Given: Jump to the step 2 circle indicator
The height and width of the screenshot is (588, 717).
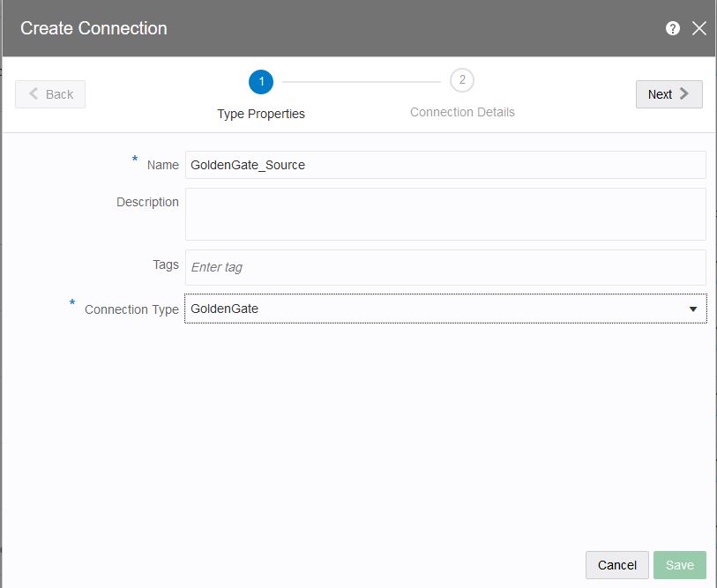Looking at the screenshot, I should (462, 81).
